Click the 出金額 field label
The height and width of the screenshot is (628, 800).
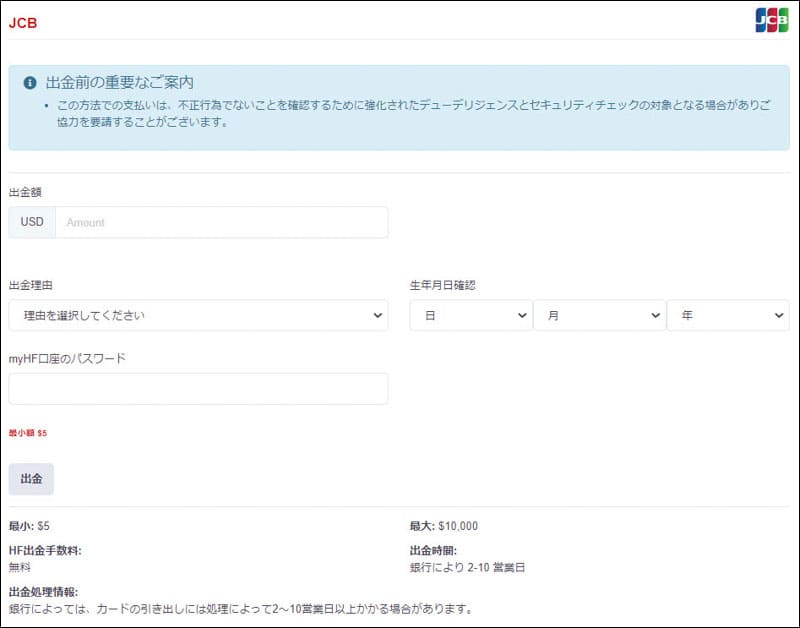[25, 191]
